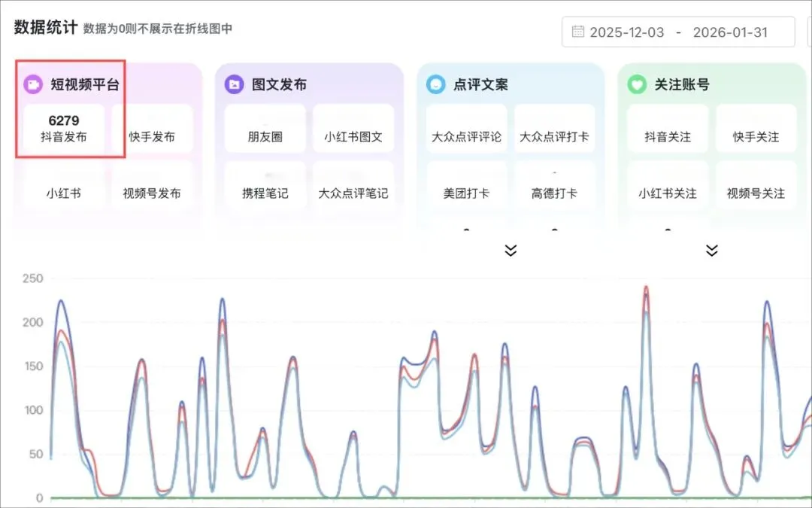Select 抖音关注 in the follow accounts card

666,129
